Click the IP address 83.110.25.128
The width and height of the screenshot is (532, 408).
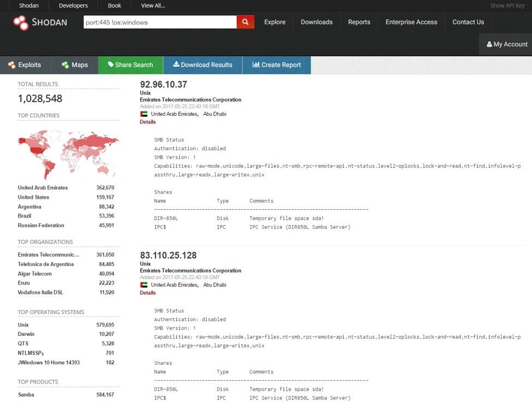pyautogui.click(x=168, y=255)
